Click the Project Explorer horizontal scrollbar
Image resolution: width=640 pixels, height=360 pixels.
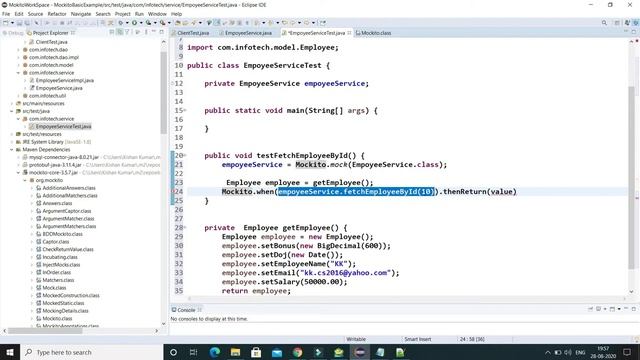click(45, 331)
